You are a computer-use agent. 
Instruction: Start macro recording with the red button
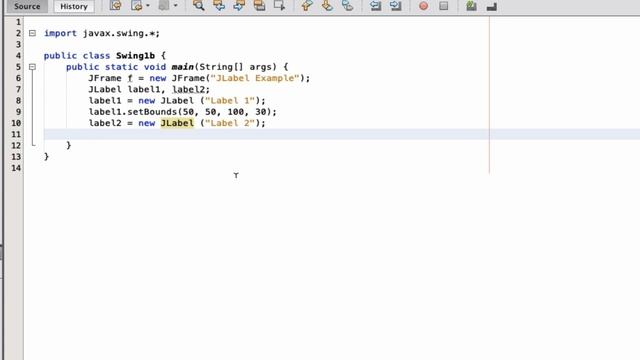coord(423,6)
